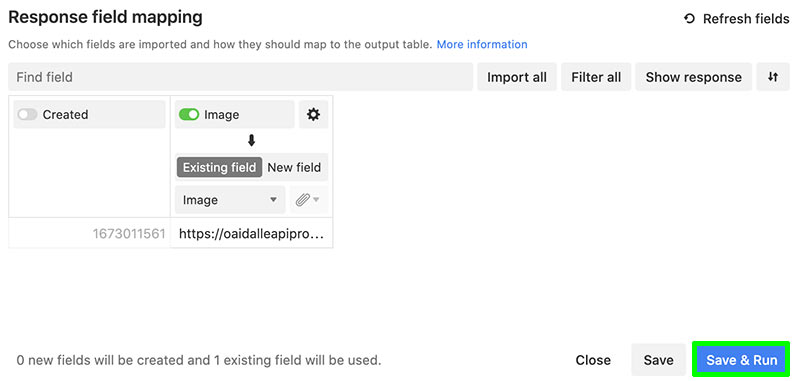800x381 pixels.
Task: Switch to the New field option
Action: (294, 167)
